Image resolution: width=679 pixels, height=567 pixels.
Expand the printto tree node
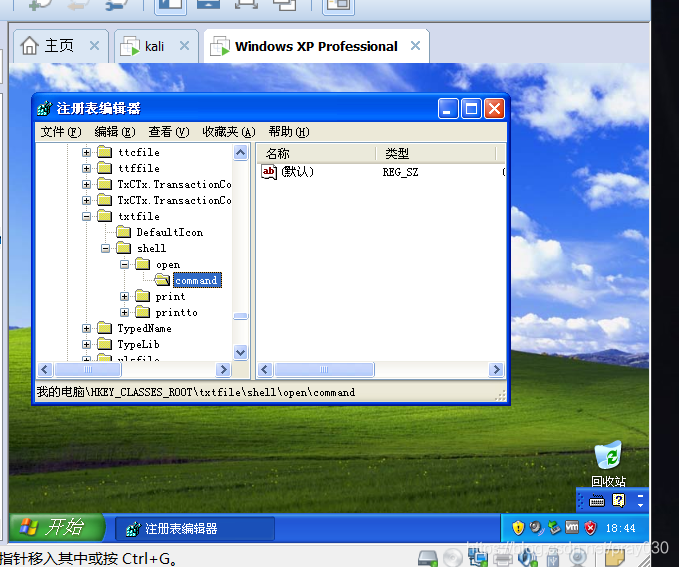click(124, 312)
